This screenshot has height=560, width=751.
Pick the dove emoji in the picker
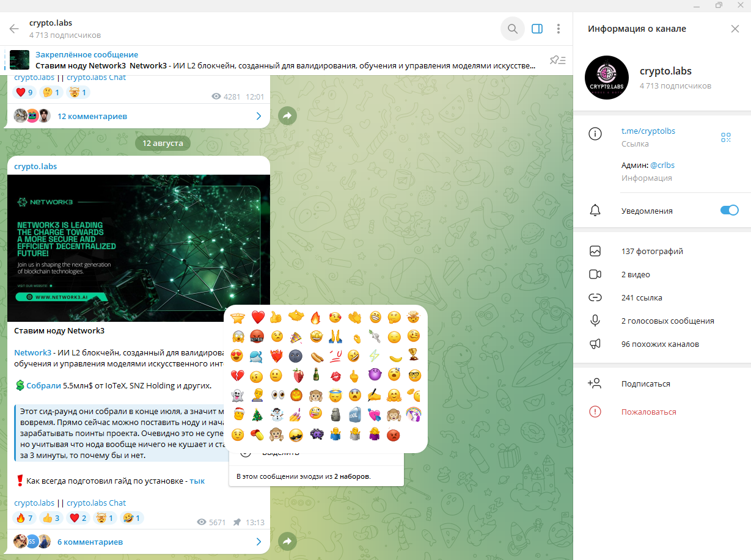point(374,336)
